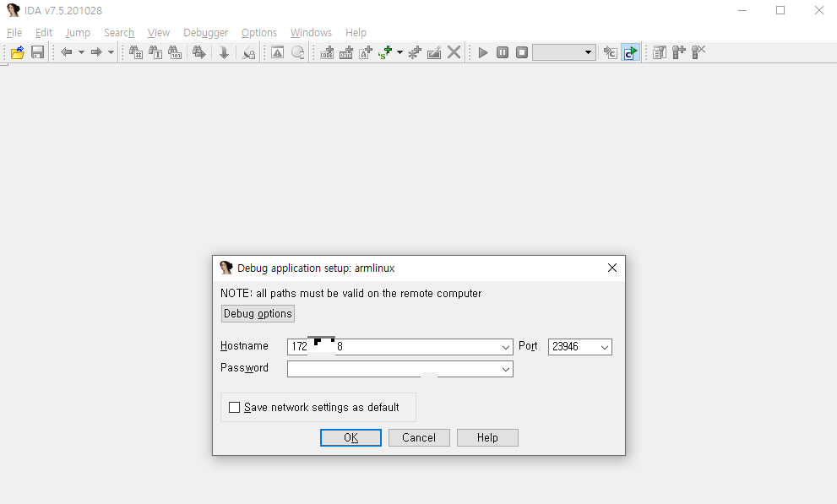Viewport: 837px width, 504px height.
Task: Pause the process with the pause button
Action: click(x=503, y=52)
